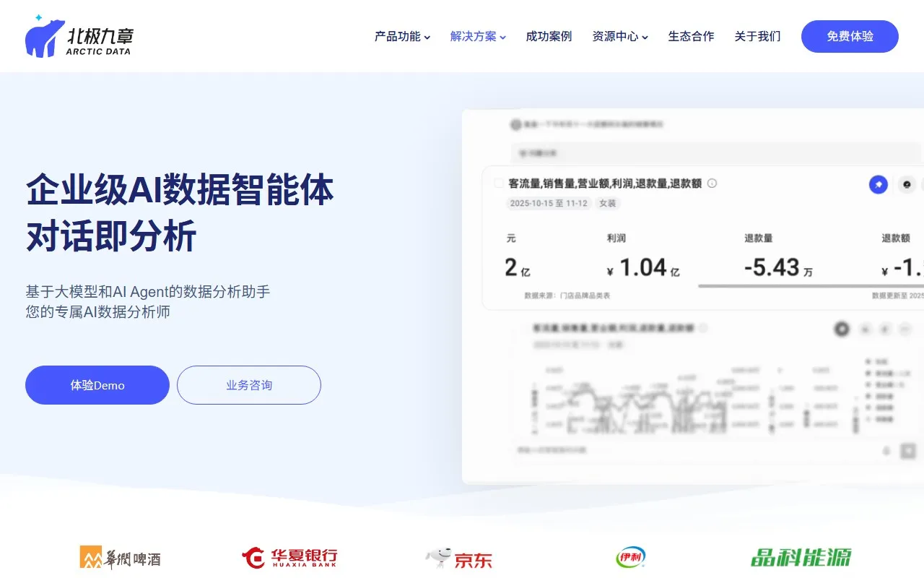Expand the 产品功能 dropdown
Screen dimensions: 924x578
tap(401, 36)
